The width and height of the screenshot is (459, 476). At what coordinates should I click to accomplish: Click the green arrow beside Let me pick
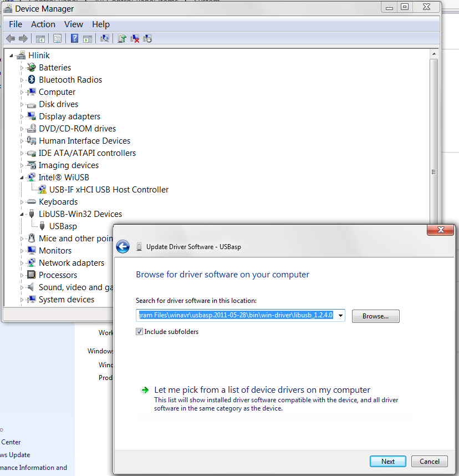(x=145, y=390)
